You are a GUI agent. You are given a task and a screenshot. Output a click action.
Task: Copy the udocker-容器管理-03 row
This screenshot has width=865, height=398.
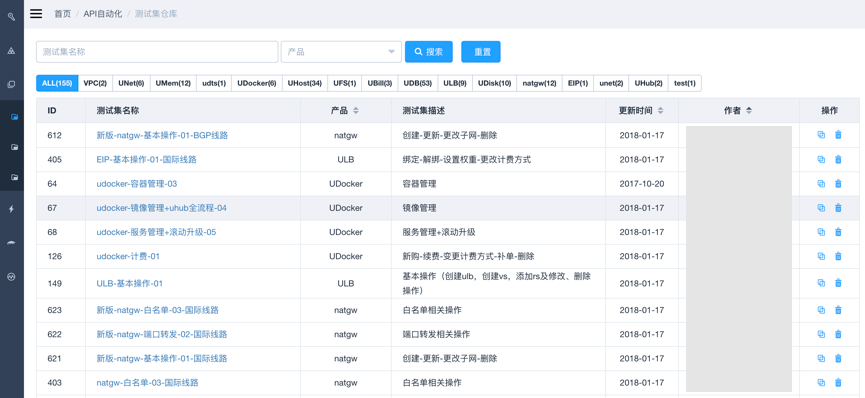point(821,184)
